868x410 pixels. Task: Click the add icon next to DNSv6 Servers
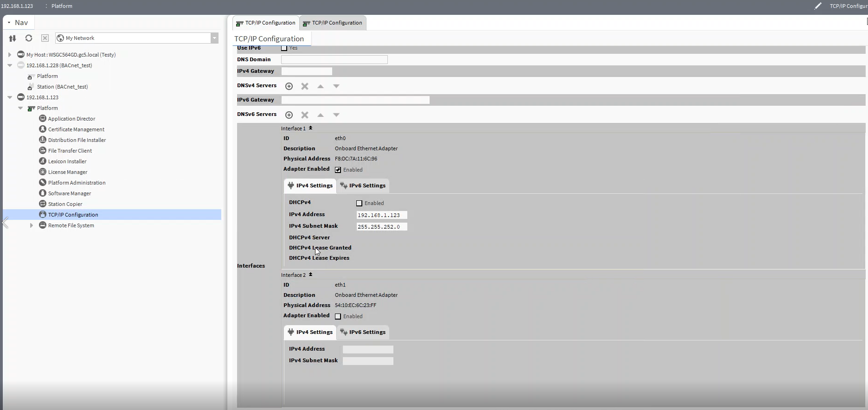click(x=289, y=115)
